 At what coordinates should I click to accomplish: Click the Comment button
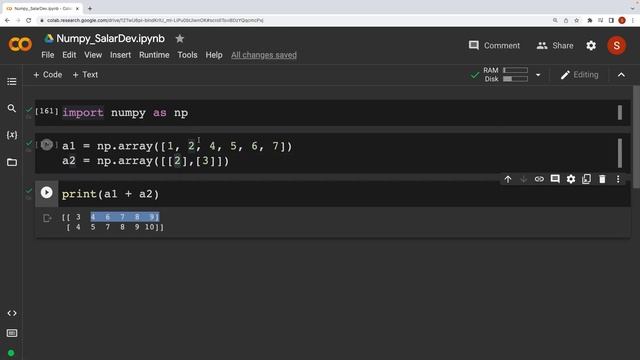tap(494, 46)
